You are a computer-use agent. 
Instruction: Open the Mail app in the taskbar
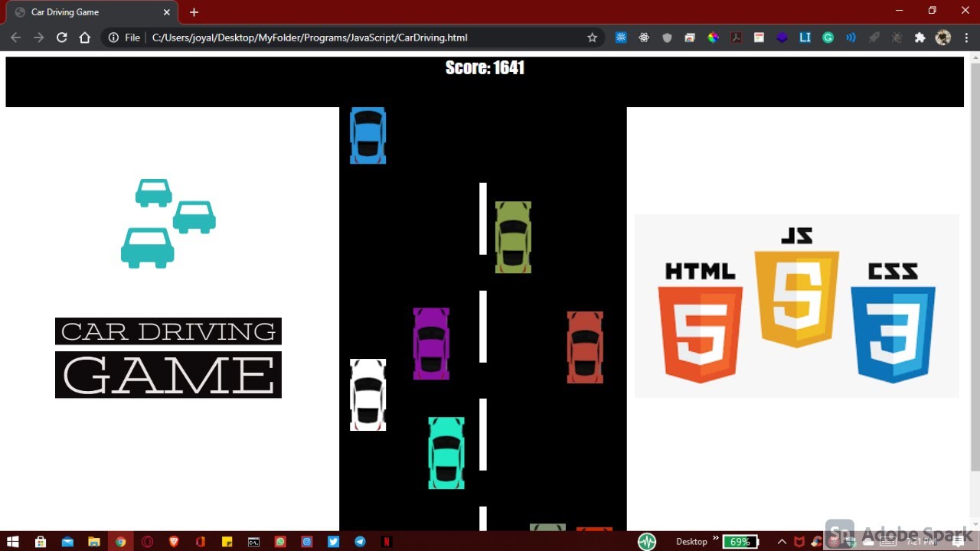pyautogui.click(x=67, y=541)
